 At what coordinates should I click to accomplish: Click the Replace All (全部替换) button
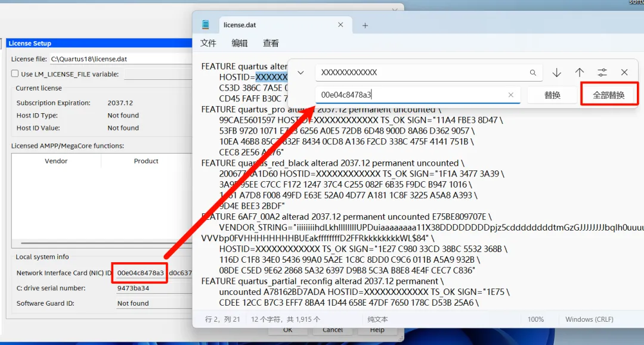click(x=609, y=95)
